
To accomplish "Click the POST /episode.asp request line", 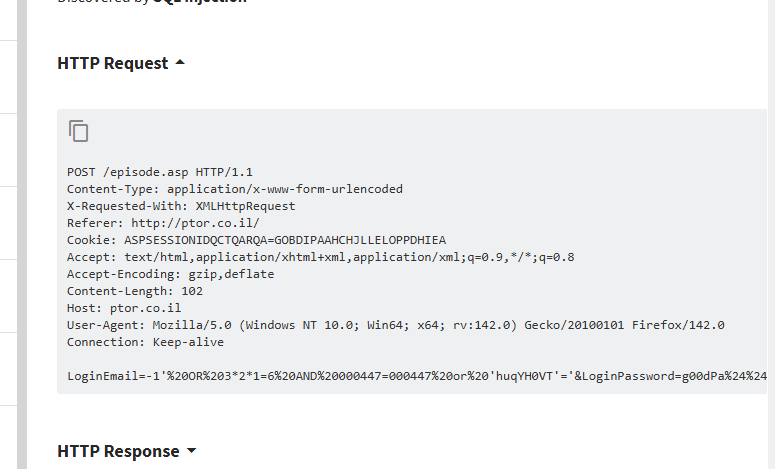I will 160,172.
